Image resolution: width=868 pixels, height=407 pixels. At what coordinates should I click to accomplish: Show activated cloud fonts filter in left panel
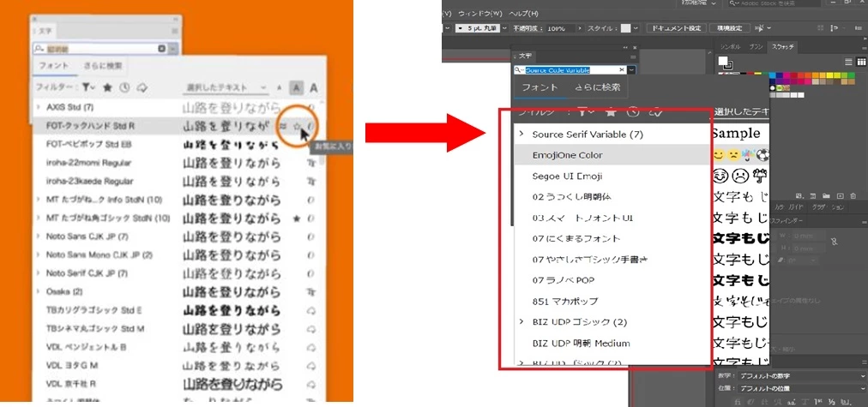[142, 87]
